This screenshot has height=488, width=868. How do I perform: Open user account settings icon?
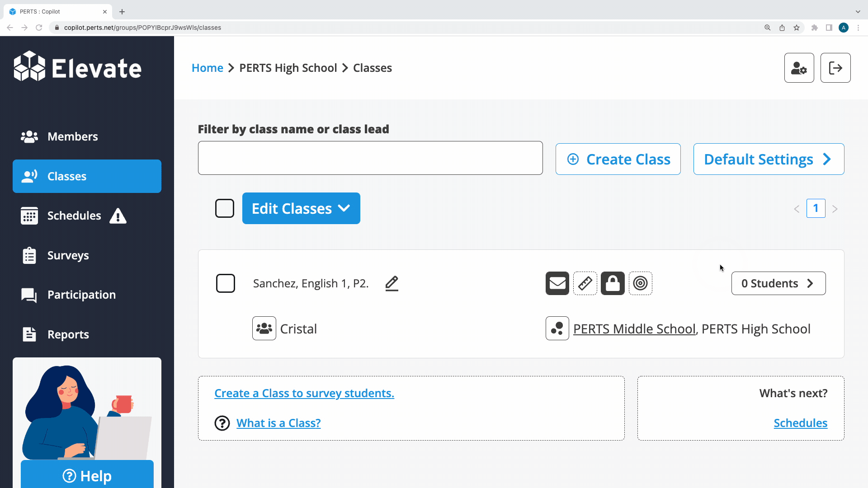click(799, 68)
